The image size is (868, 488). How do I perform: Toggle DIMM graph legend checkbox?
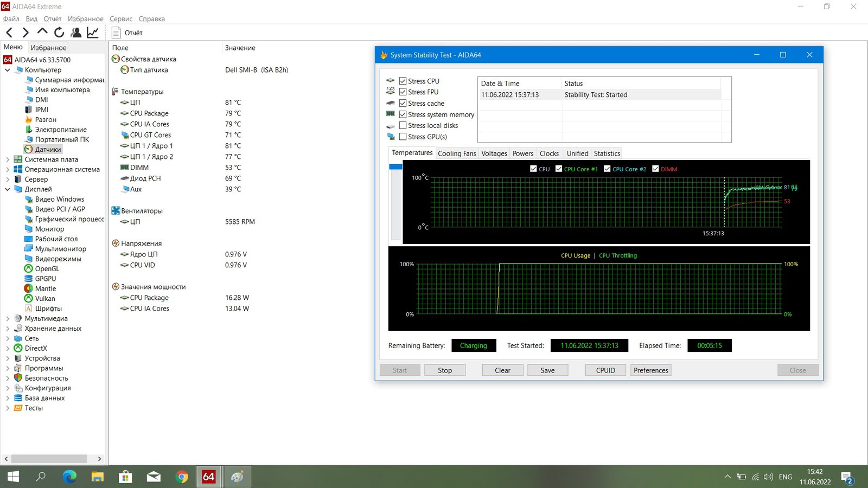(655, 169)
